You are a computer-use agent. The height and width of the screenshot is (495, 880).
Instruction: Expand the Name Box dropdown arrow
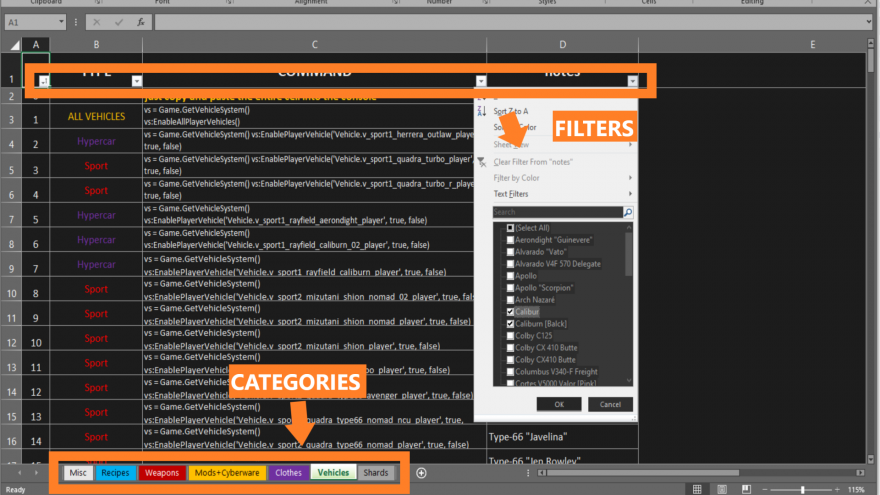62,21
